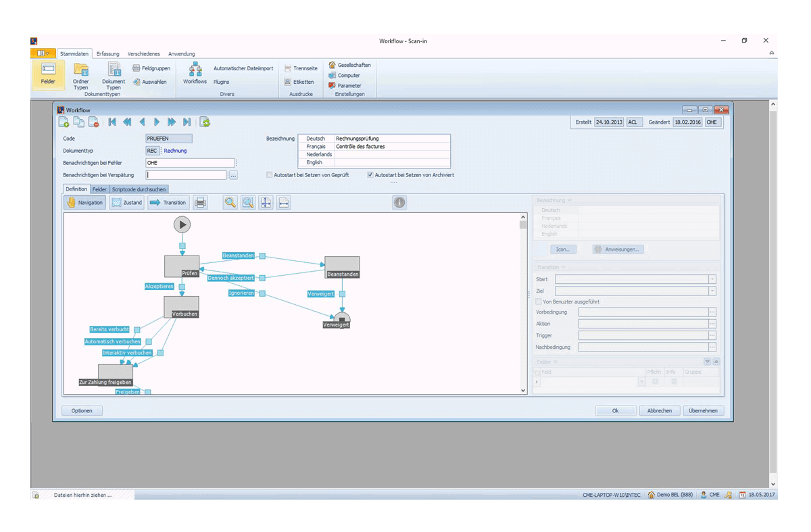
Task: Open the Workflows ribbon icon
Action: 195,74
